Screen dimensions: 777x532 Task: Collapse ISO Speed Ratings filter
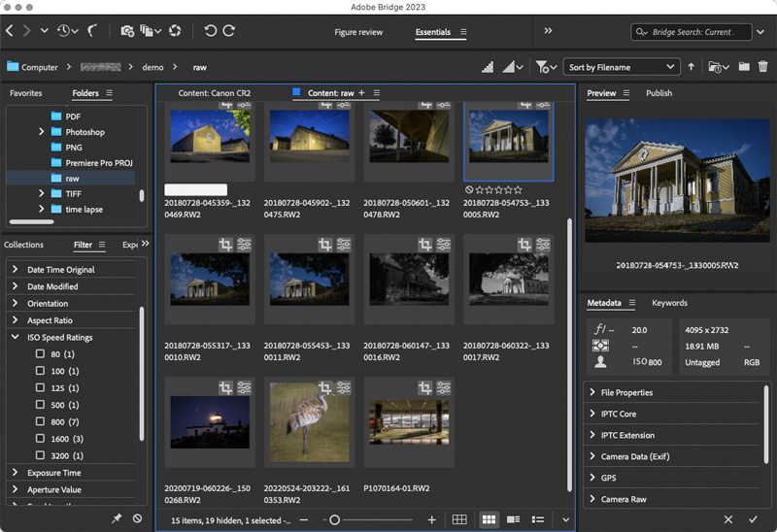coord(15,337)
